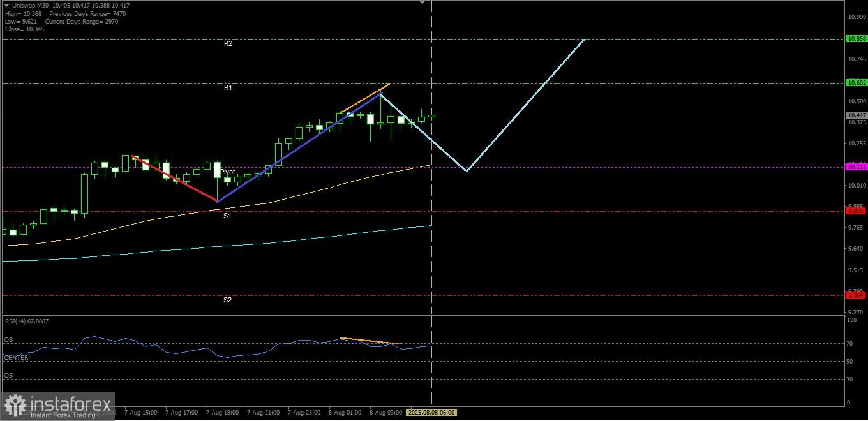868x421 pixels.
Task: Click the 7 Aug 21:00 time axis label
Action: [264, 413]
